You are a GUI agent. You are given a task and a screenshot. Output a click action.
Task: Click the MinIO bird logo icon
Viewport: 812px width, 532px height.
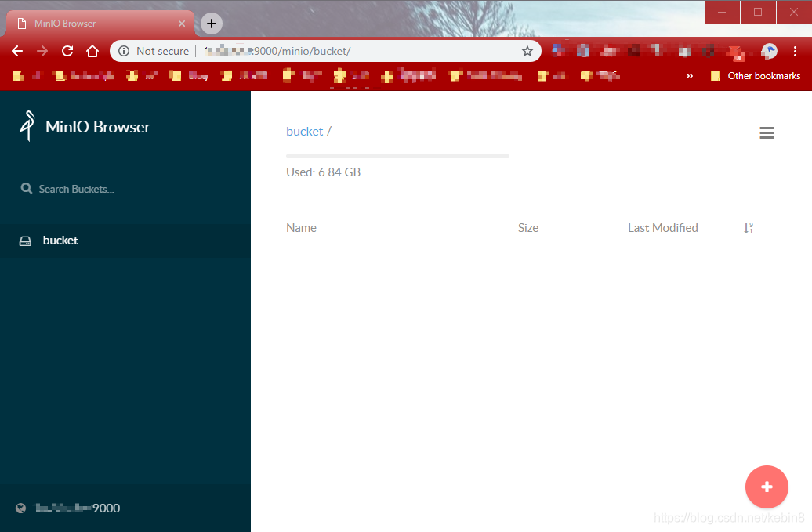click(27, 126)
